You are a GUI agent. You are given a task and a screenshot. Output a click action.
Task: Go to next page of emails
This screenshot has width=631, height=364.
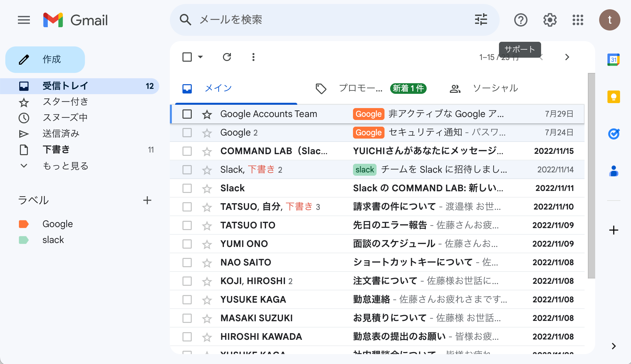click(567, 57)
